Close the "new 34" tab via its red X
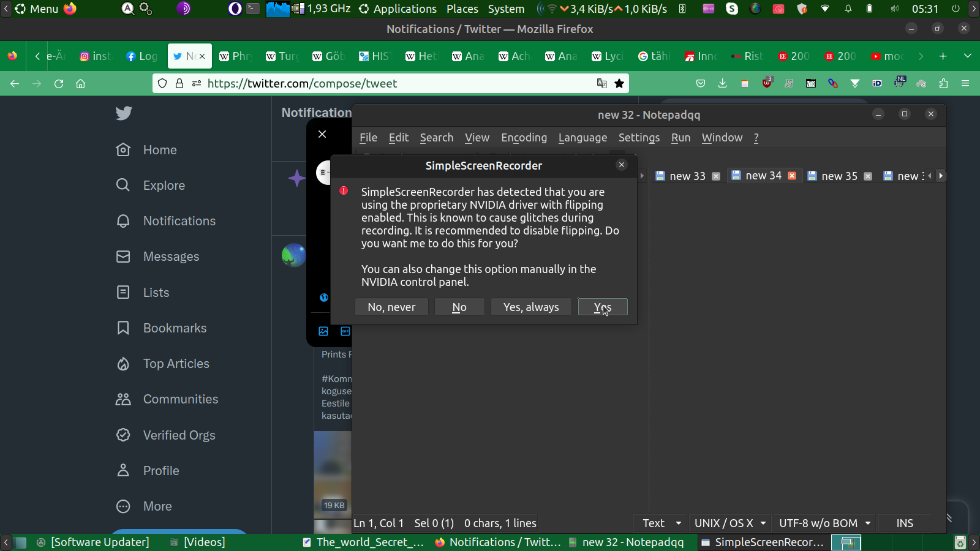The image size is (980, 551). pyautogui.click(x=792, y=176)
